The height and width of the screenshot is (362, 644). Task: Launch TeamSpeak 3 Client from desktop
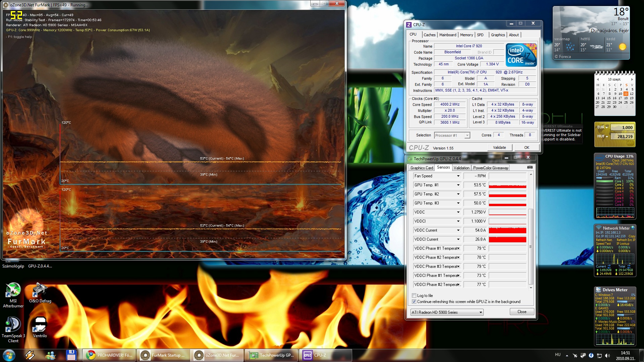(x=13, y=330)
